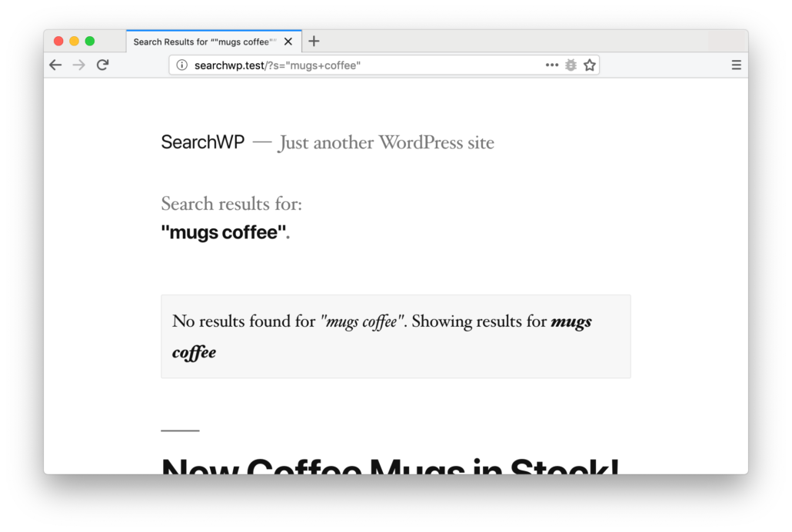Viewport: 792px width, 532px height.
Task: Click the bold mugs coffee suggestion
Action: click(572, 321)
